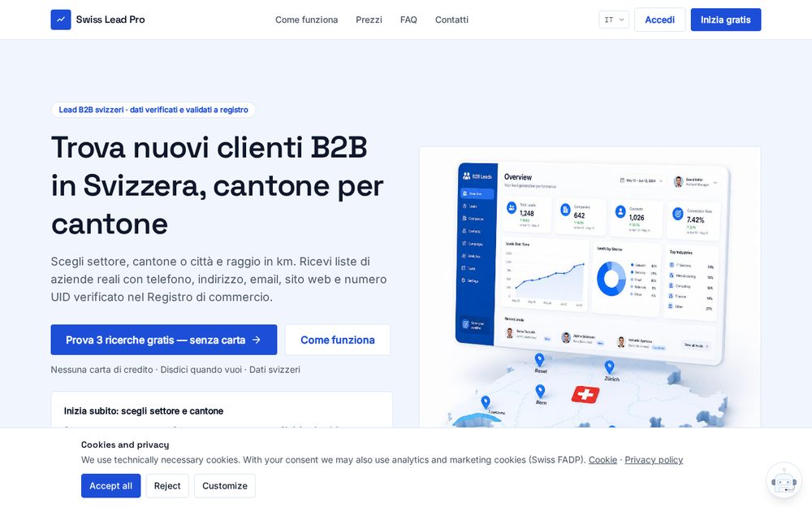Screen dimensions: 812x508
Task: Click Prova 3 ricerche gratis button
Action: 164,340
